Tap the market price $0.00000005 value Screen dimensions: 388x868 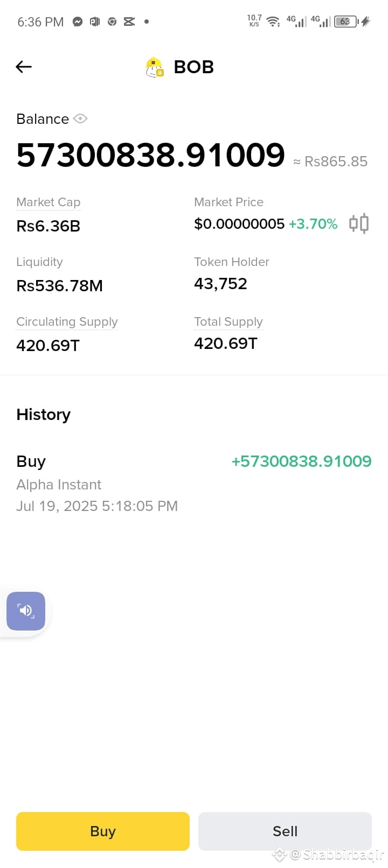pyautogui.click(x=239, y=223)
